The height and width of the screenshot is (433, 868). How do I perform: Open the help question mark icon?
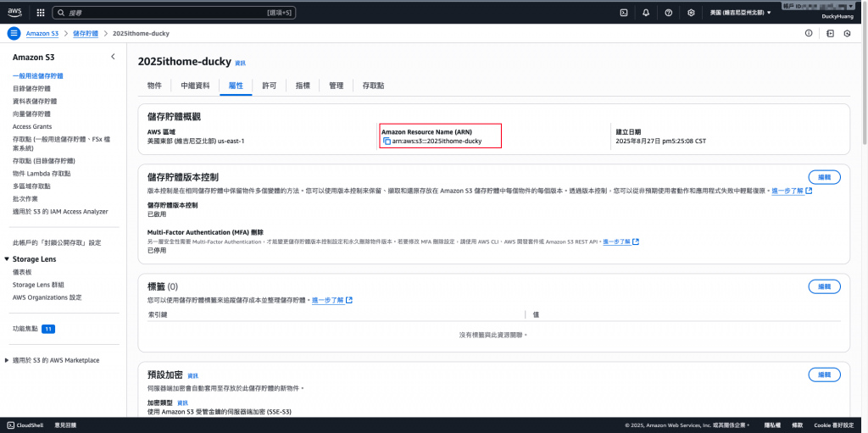668,12
